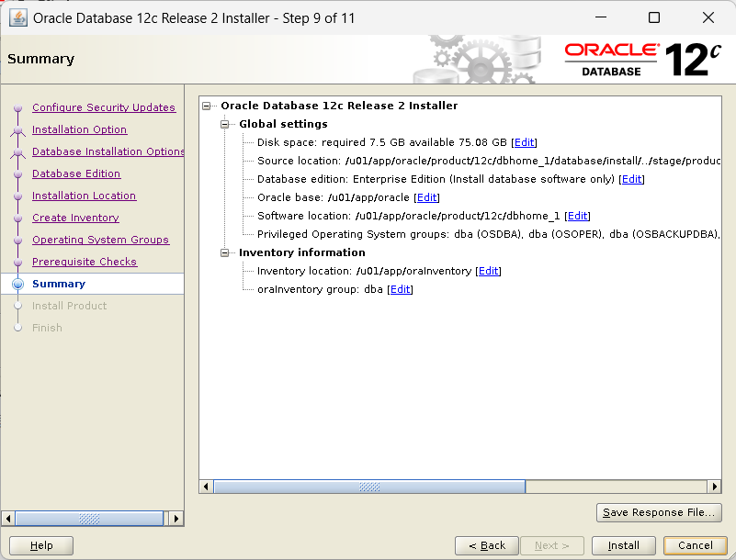Click steps sidebar scroll right arrow

pyautogui.click(x=176, y=519)
